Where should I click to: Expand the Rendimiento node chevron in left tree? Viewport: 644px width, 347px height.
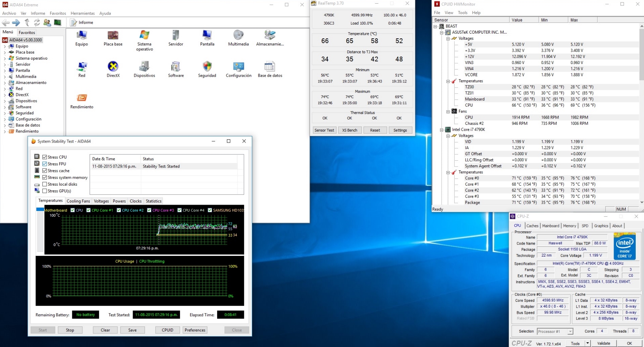pyautogui.click(x=5, y=131)
